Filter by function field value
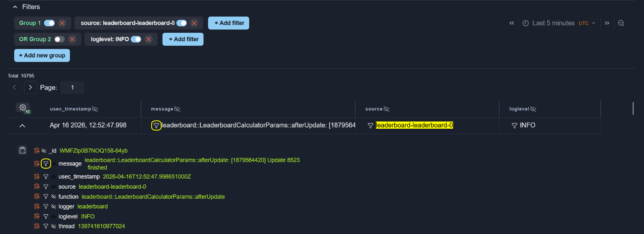644x234 pixels. (x=46, y=196)
